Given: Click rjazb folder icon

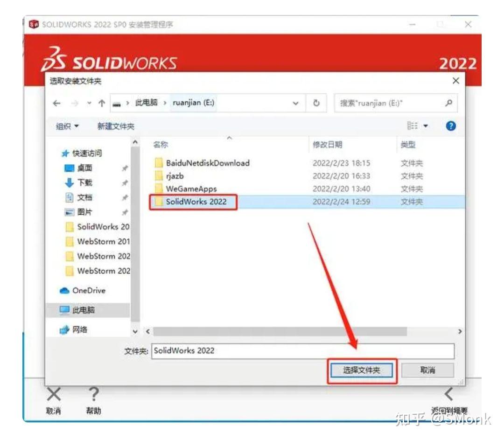Looking at the screenshot, I should [159, 176].
